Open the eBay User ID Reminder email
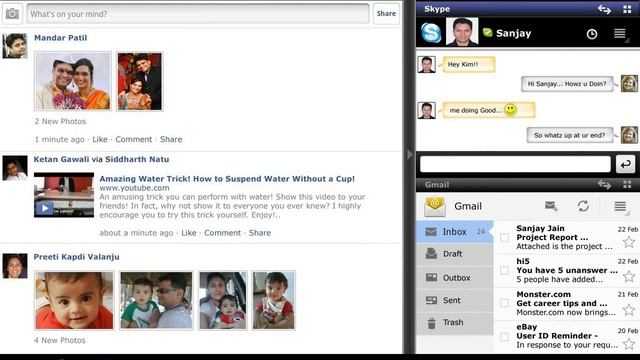 567,336
